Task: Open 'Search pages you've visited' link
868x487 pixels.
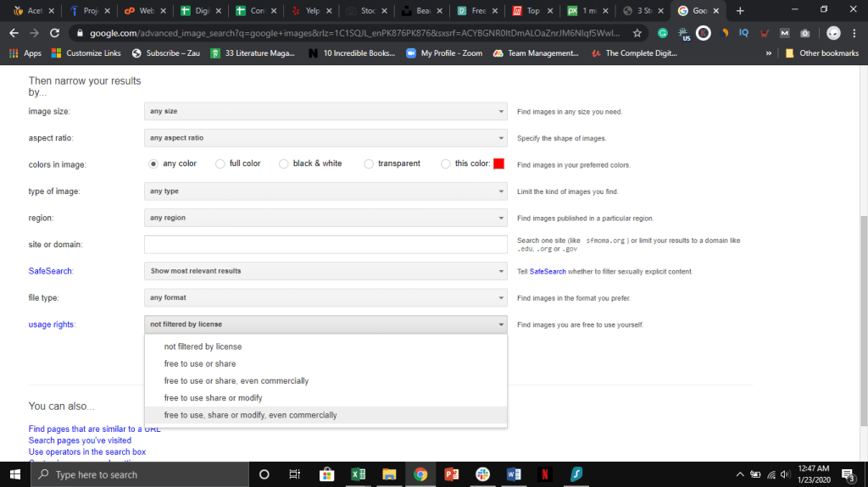Action: point(80,440)
